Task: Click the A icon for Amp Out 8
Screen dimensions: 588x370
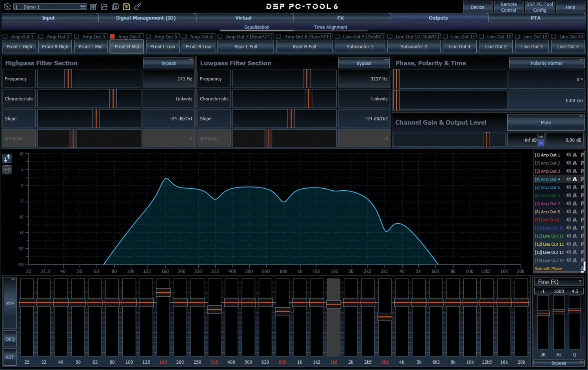Action: point(575,212)
